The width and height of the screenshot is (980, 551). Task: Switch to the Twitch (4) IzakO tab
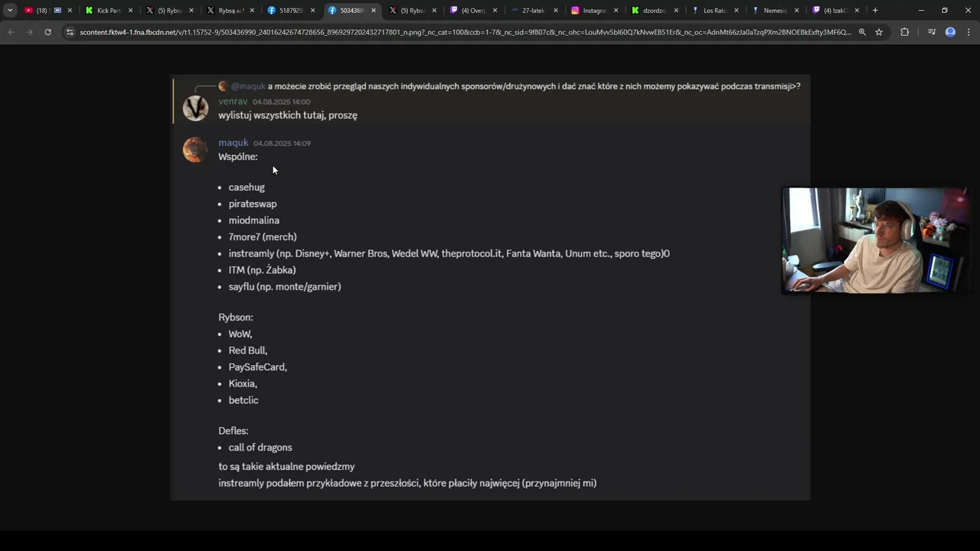pos(836,11)
